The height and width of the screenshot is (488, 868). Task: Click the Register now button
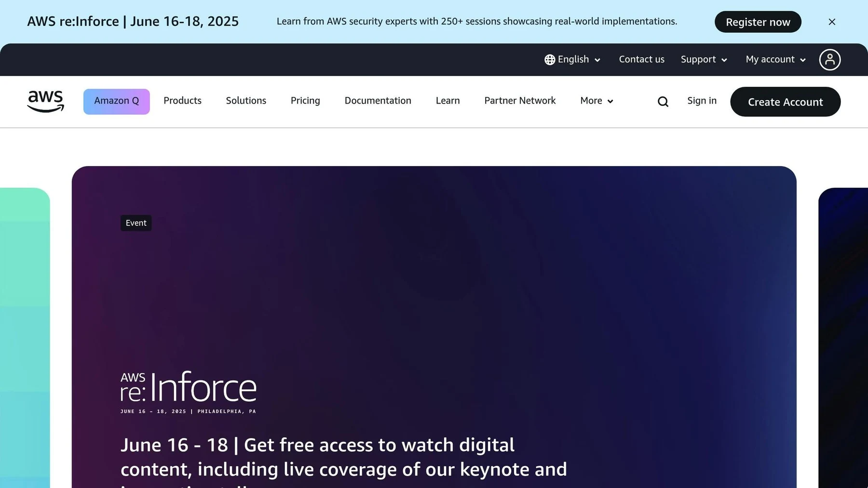[758, 22]
